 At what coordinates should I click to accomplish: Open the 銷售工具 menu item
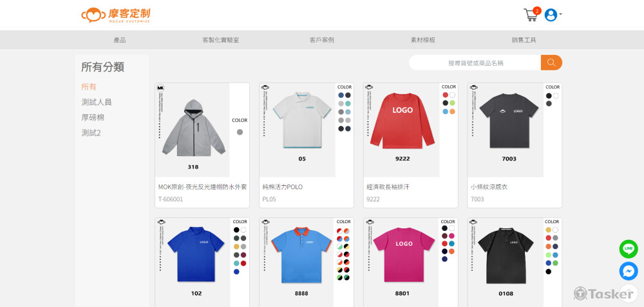[x=524, y=40]
